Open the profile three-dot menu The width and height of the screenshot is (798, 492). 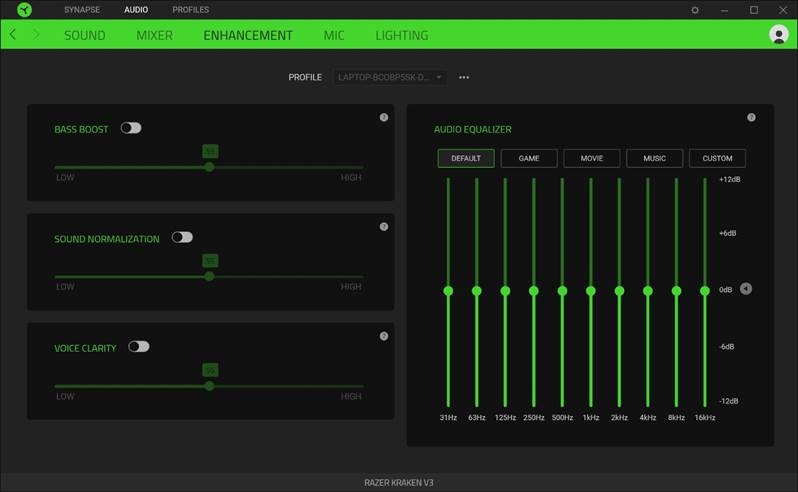[x=464, y=77]
